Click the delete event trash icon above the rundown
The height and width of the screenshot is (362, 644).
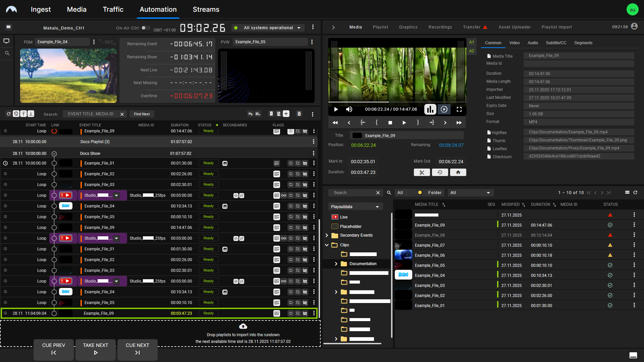pos(299,114)
